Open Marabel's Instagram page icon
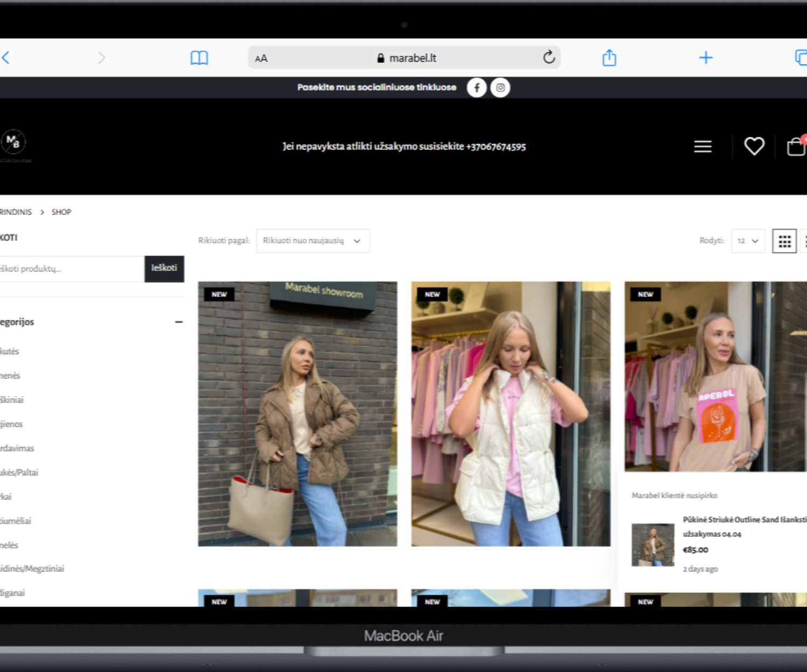The image size is (807, 672). (x=500, y=88)
